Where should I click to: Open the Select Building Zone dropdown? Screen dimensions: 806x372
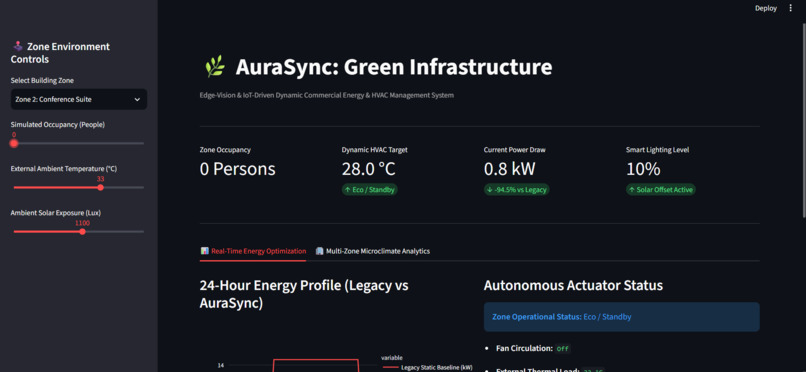click(79, 99)
